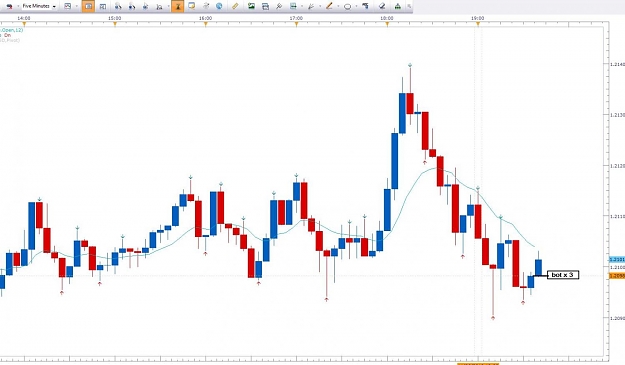Click the 15:00 orange time marker
625x365 pixels.
pos(115,24)
